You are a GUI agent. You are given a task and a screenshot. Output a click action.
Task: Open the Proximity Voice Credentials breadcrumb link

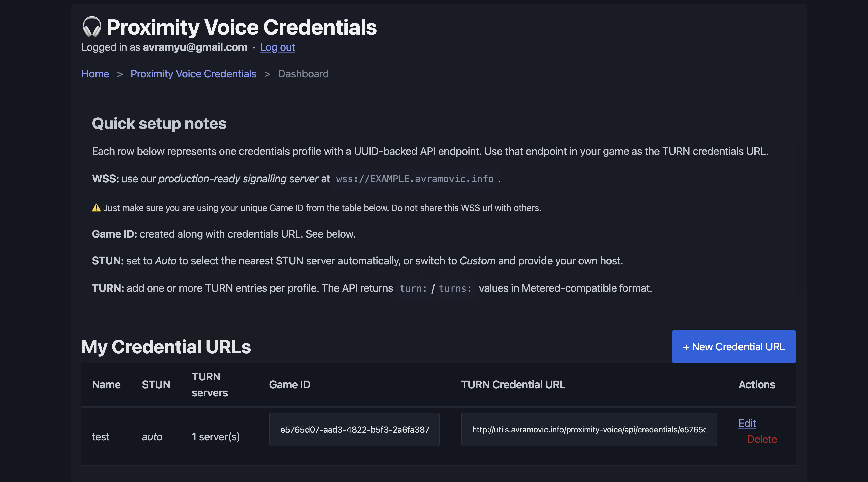pyautogui.click(x=193, y=74)
